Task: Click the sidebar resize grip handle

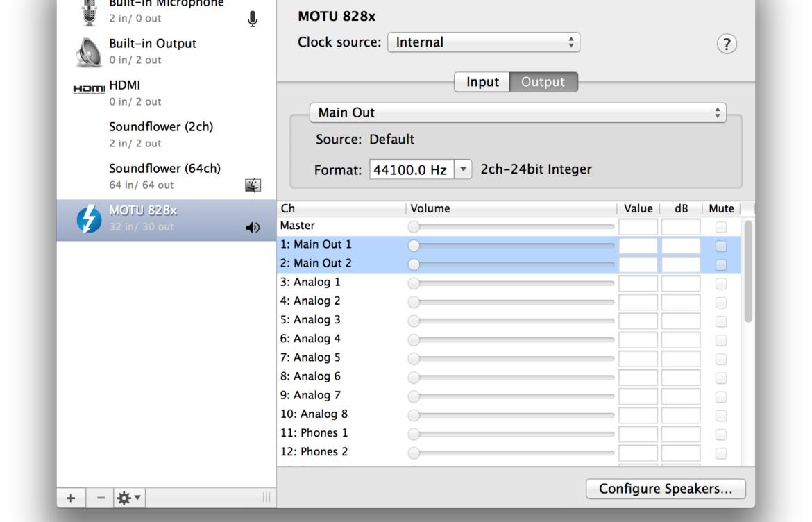Action: point(267,498)
